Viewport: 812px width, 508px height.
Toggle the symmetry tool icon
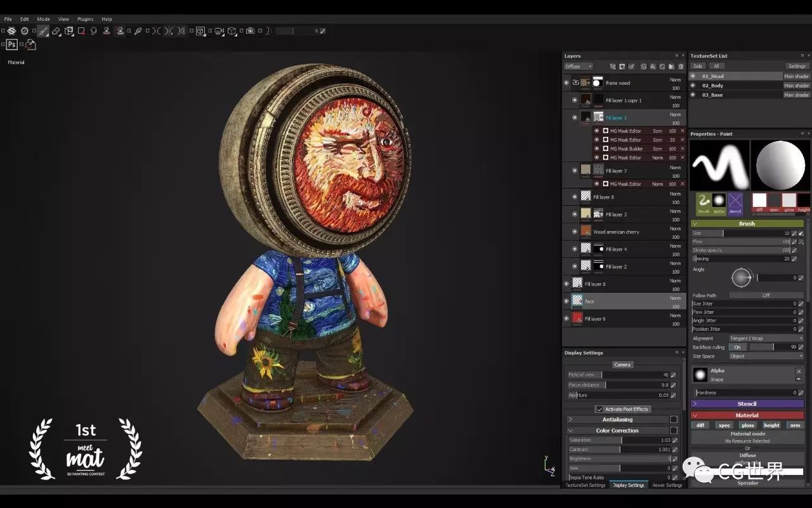(x=156, y=30)
